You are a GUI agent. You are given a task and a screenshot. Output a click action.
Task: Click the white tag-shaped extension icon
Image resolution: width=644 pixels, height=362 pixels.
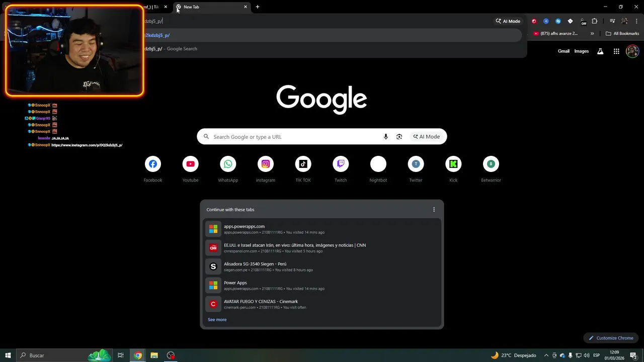[x=570, y=21]
